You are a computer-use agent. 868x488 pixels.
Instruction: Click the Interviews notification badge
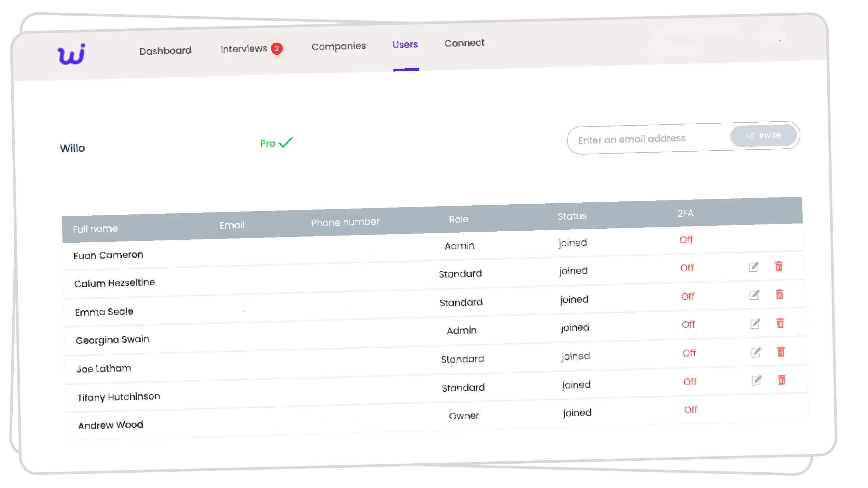(277, 48)
